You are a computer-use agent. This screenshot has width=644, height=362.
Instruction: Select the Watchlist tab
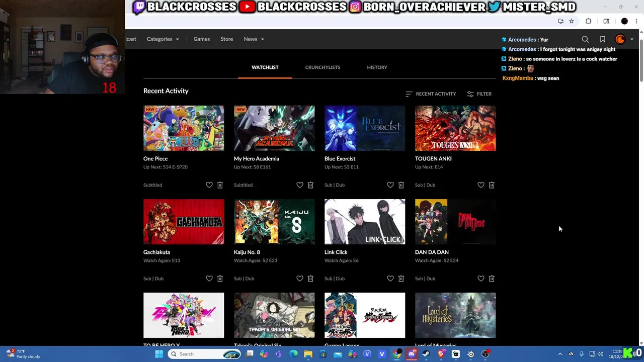(x=265, y=67)
